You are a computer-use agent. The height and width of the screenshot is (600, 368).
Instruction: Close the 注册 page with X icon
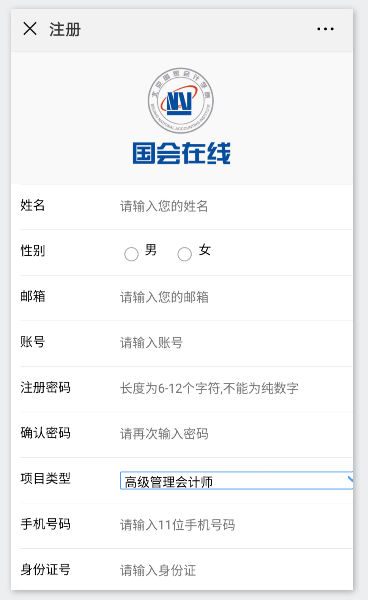click(x=30, y=29)
